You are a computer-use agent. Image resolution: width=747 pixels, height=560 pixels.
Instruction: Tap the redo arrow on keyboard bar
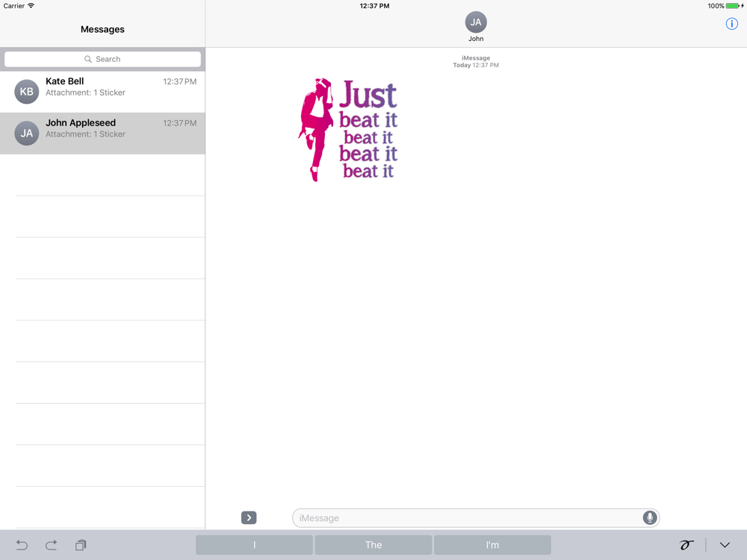pyautogui.click(x=51, y=545)
